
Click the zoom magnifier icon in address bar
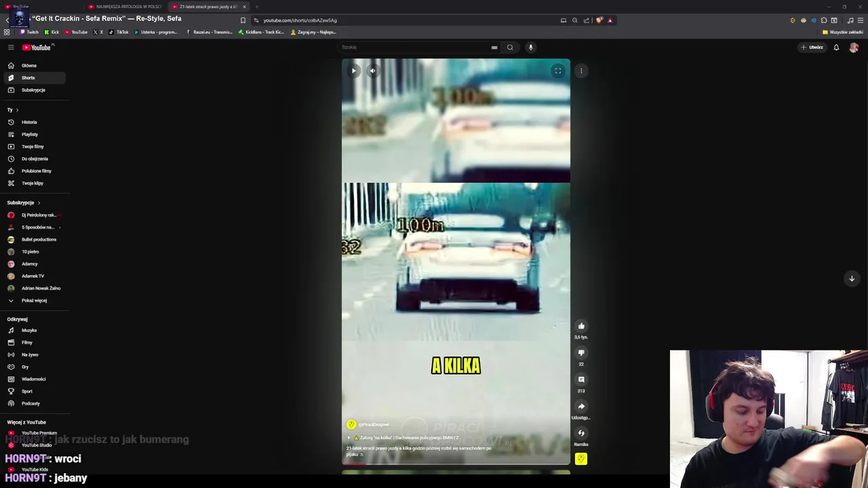[x=575, y=20]
